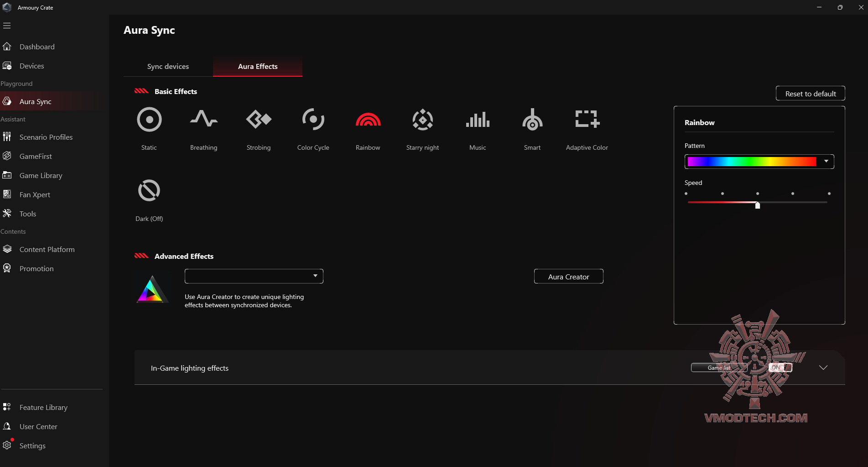Click the User Center icon
Image resolution: width=868 pixels, height=467 pixels.
tap(7, 426)
